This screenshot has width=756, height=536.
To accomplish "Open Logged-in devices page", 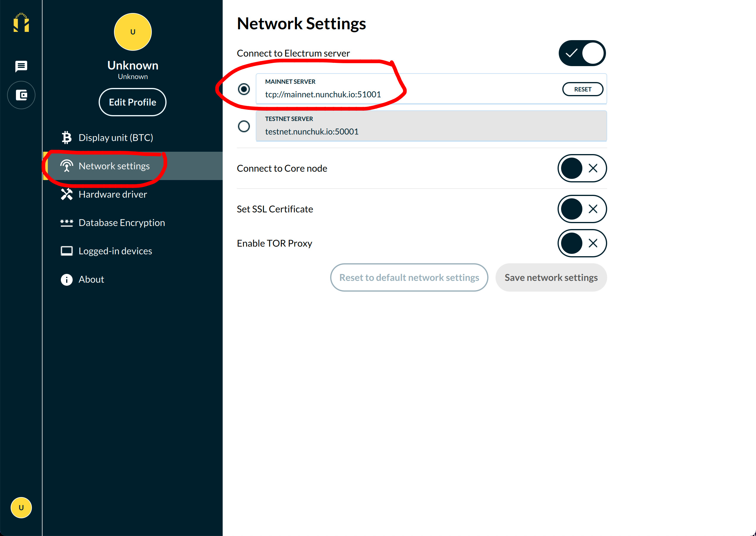I will (133, 251).
